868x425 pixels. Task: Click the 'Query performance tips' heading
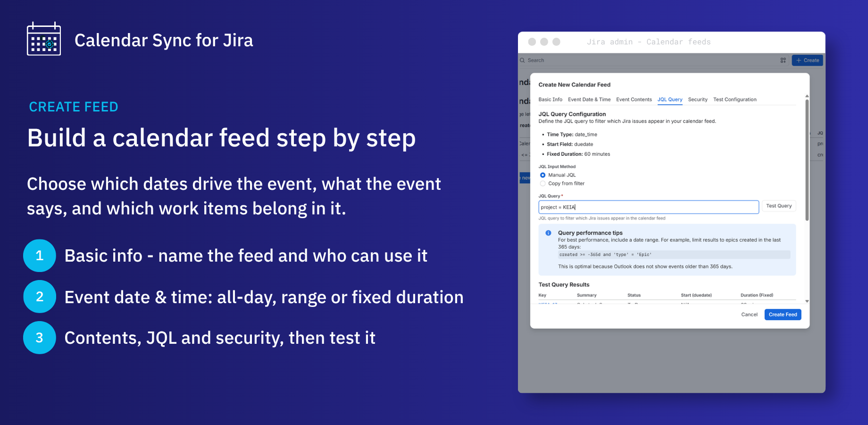(x=590, y=233)
